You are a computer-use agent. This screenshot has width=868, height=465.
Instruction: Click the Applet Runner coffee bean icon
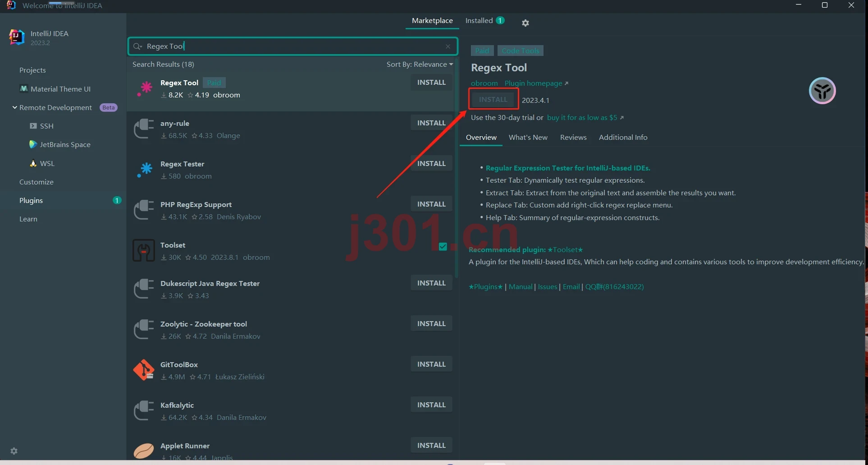(x=144, y=451)
